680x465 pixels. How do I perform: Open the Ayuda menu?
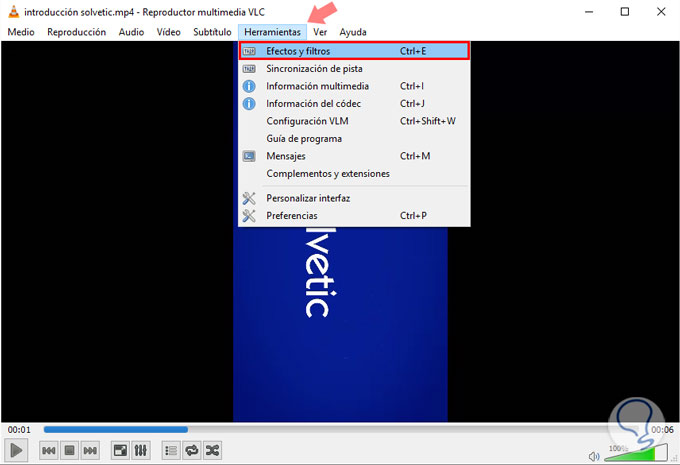click(353, 32)
